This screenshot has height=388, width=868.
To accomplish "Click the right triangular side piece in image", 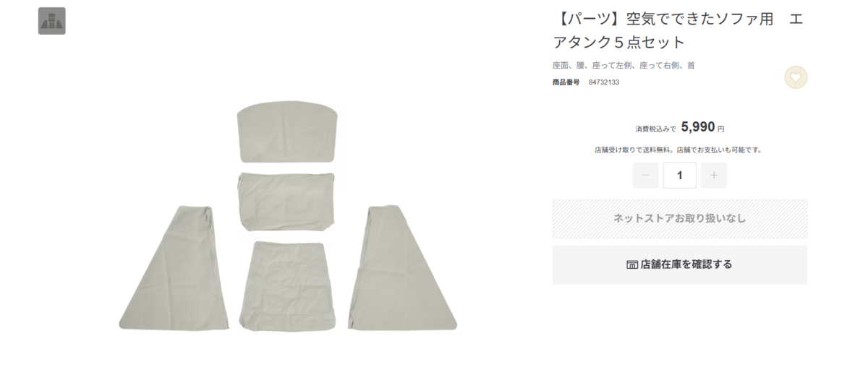I will point(402,268).
